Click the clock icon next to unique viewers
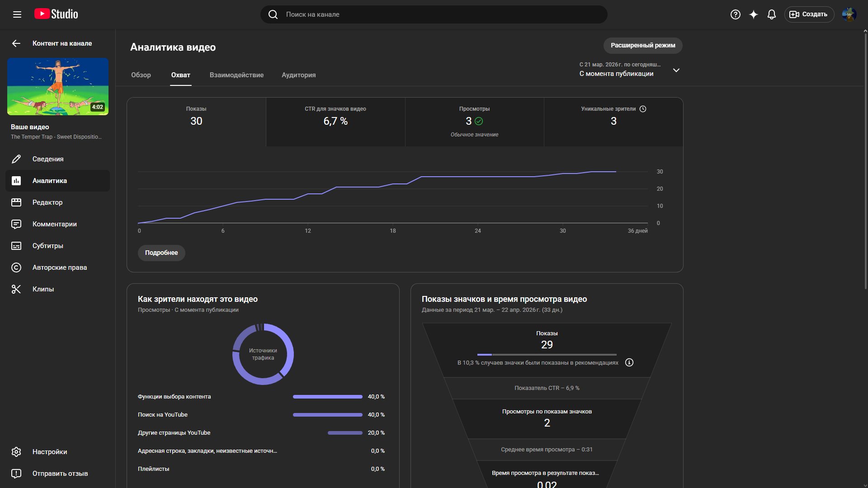868x488 pixels. coord(643,109)
